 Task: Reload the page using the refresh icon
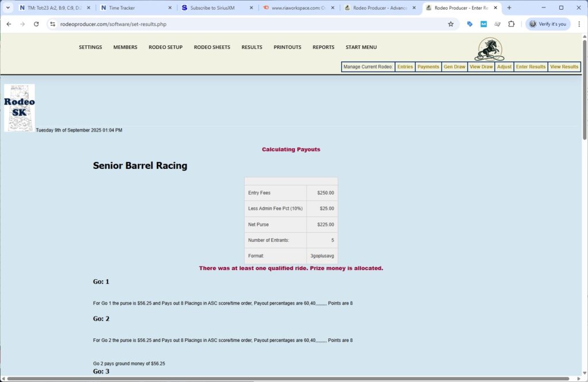(x=36, y=24)
